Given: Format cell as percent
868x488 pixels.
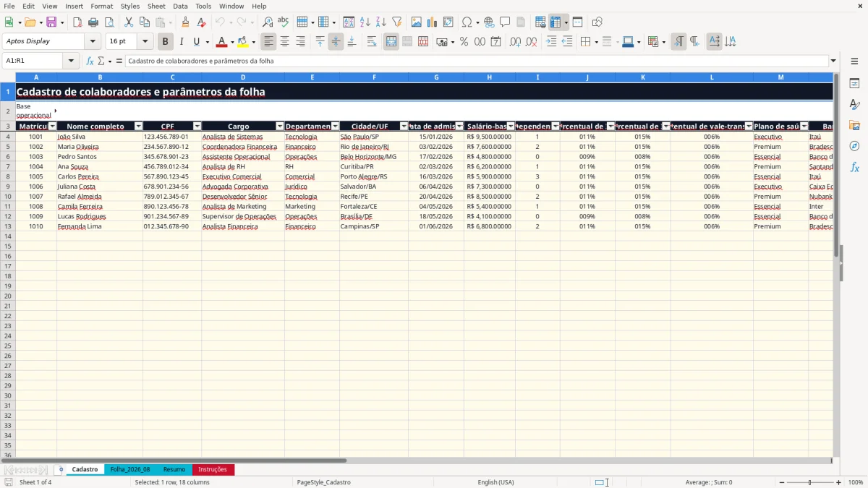Looking at the screenshot, I should [464, 42].
